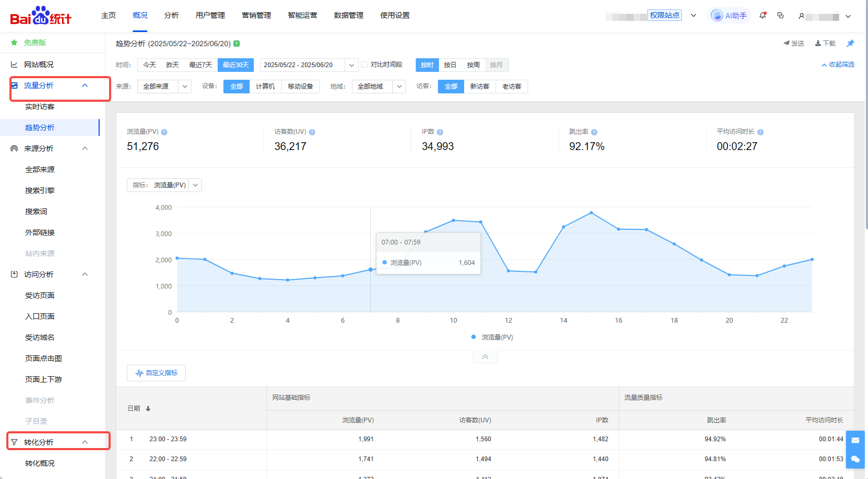The image size is (868, 479).
Task: Click the help icon beside 浏览量(PV)
Action: coord(164,132)
